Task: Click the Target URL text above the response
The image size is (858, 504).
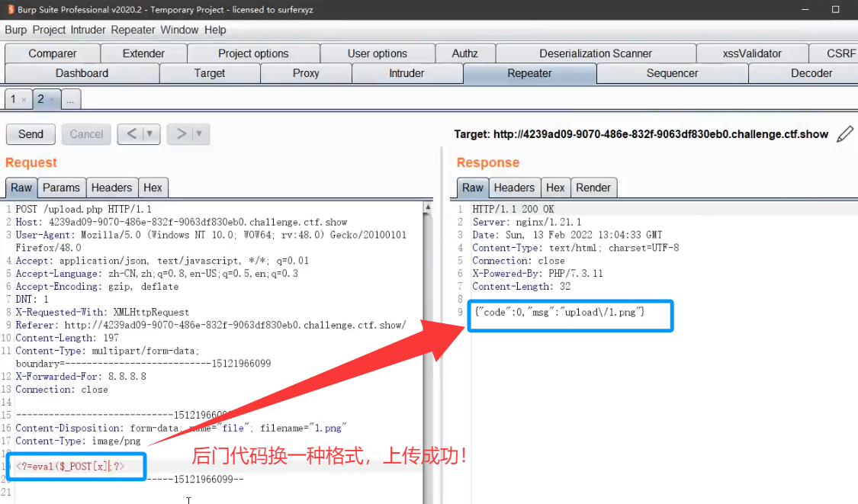Action: [641, 134]
